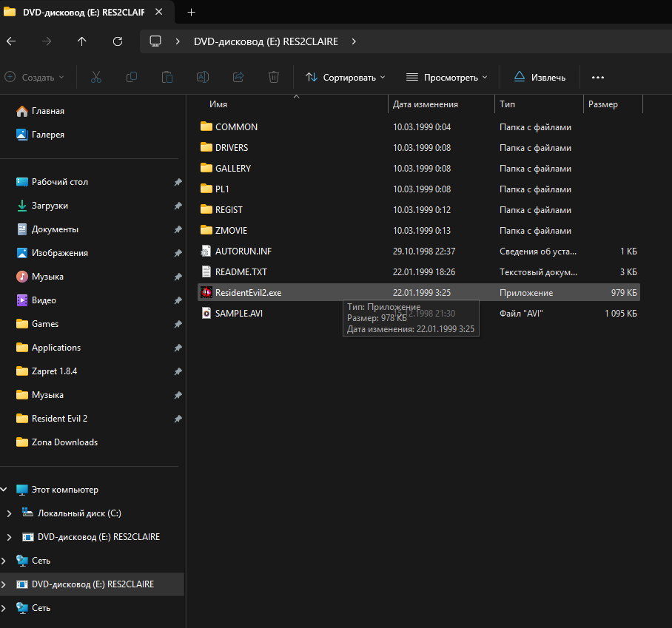This screenshot has width=672, height=628.
Task: Open Рабочий стол quick access item
Action: [x=52, y=182]
